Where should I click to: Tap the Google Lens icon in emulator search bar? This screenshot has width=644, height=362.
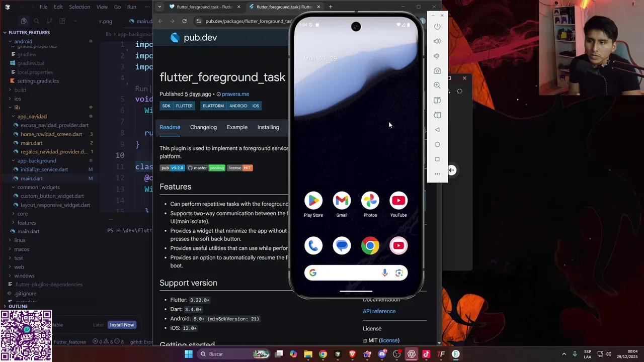pyautogui.click(x=399, y=273)
